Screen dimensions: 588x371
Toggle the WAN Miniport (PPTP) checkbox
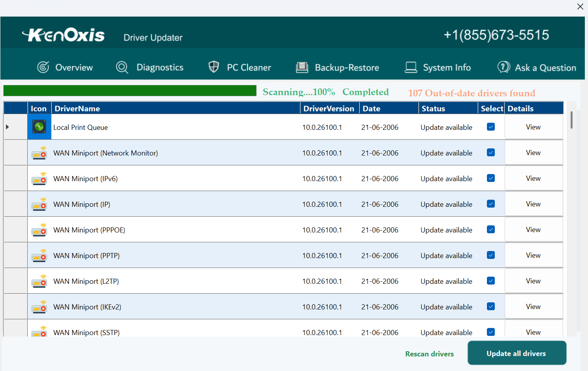(x=490, y=255)
